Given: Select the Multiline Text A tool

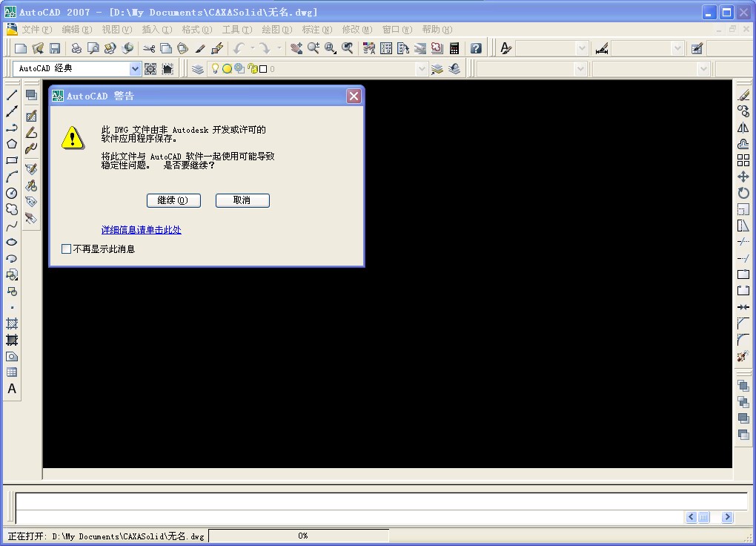Looking at the screenshot, I should [12, 389].
